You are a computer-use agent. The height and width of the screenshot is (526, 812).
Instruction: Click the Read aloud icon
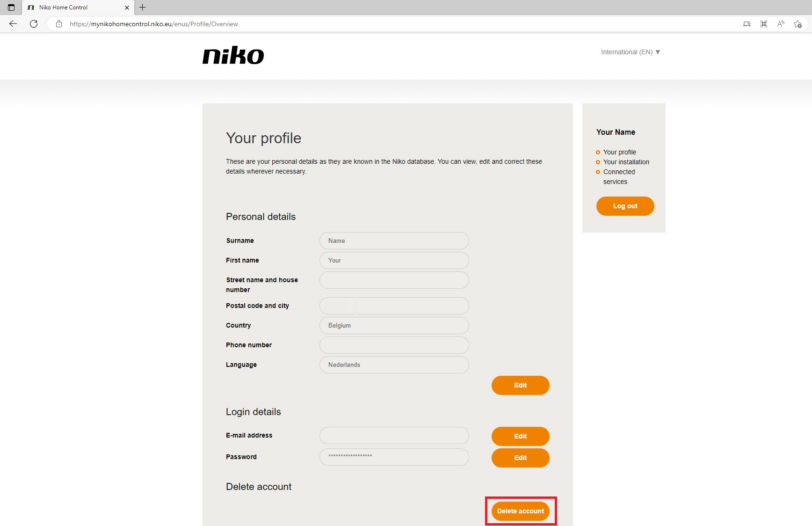point(781,24)
